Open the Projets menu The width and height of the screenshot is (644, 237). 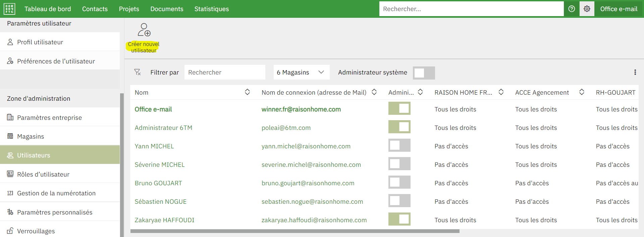(129, 9)
